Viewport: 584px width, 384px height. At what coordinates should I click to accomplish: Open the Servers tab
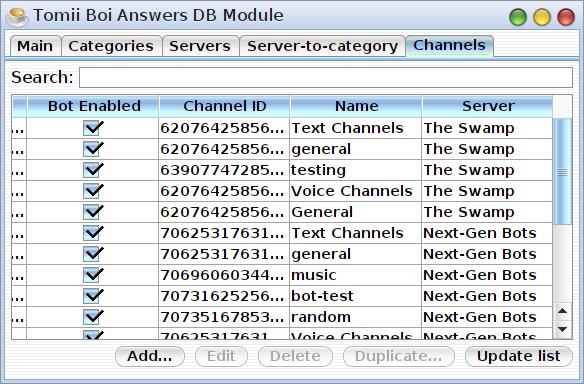click(x=200, y=46)
